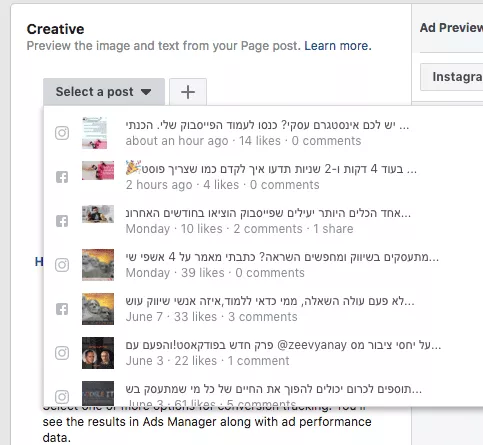Pick June 7 post with 33 likes

pyautogui.click(x=263, y=309)
